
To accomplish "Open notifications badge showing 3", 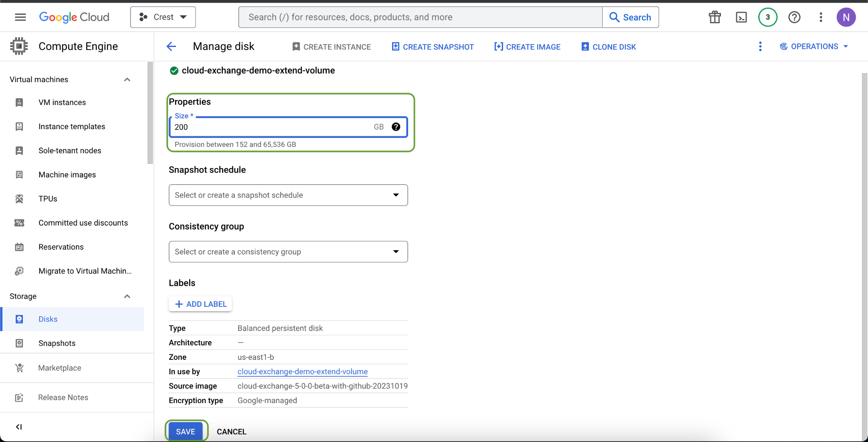I will (768, 17).
